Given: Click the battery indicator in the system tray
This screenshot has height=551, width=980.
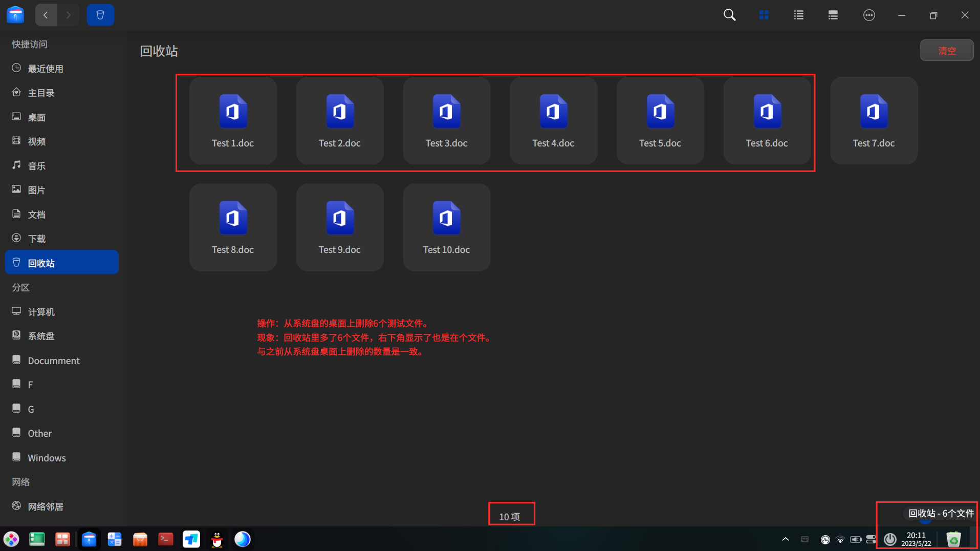Looking at the screenshot, I should 856,539.
